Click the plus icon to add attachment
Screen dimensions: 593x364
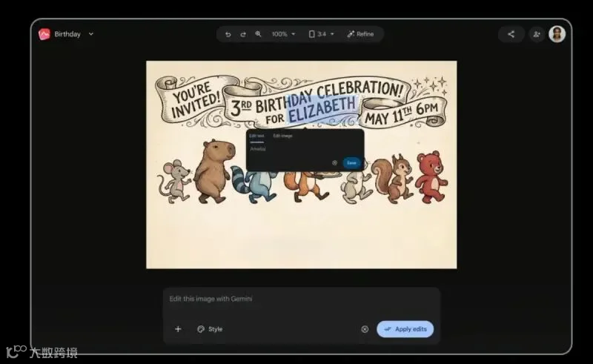coord(178,329)
